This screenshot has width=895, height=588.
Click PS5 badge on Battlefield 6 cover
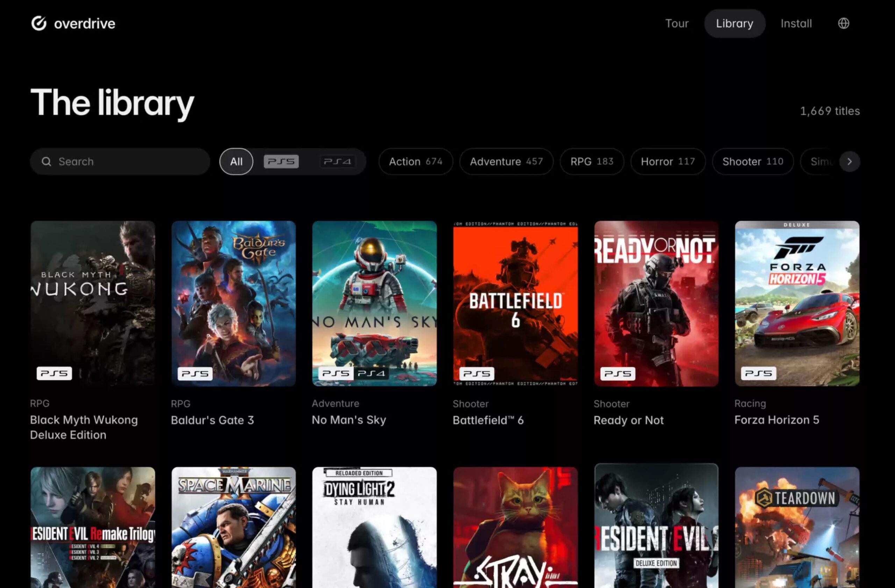point(477,373)
